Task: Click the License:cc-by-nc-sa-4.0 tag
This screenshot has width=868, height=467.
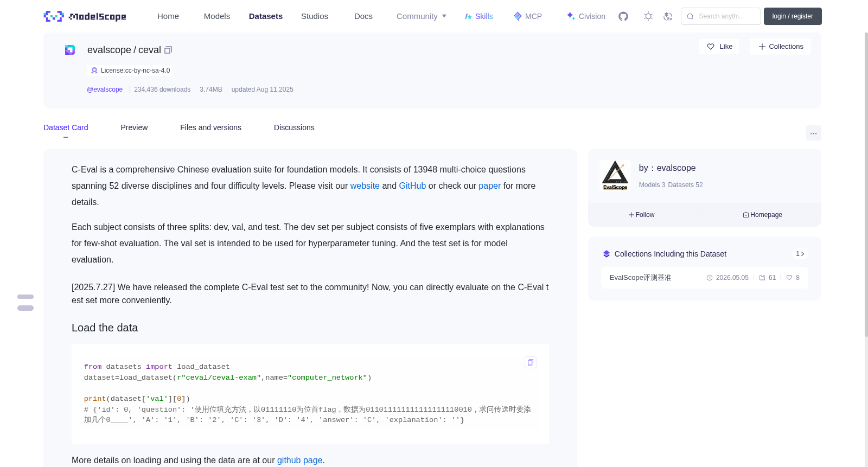Action: tap(130, 71)
